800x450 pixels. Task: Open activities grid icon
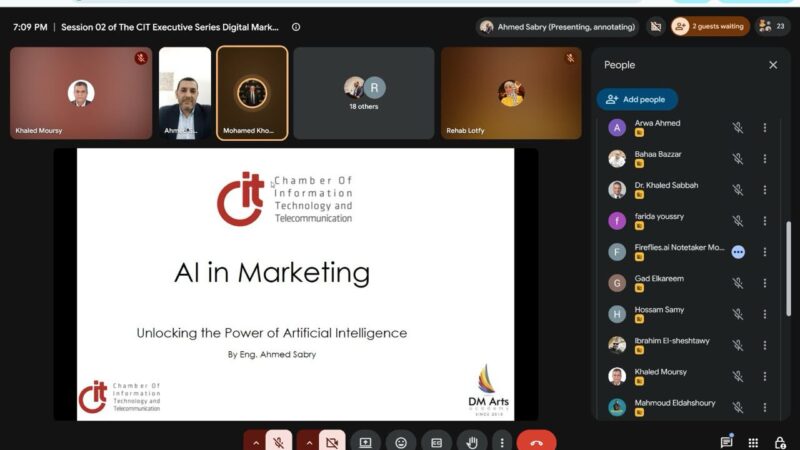[x=753, y=442]
